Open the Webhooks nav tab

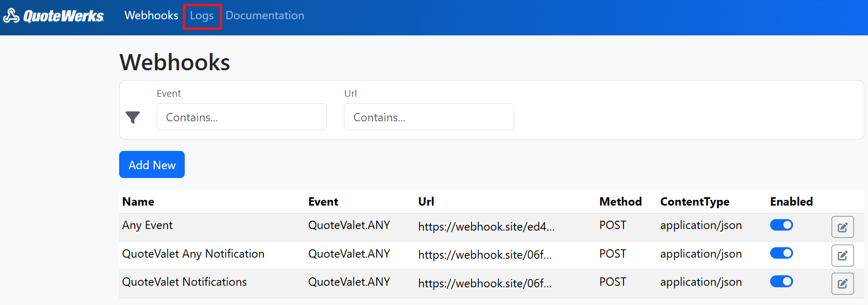151,16
